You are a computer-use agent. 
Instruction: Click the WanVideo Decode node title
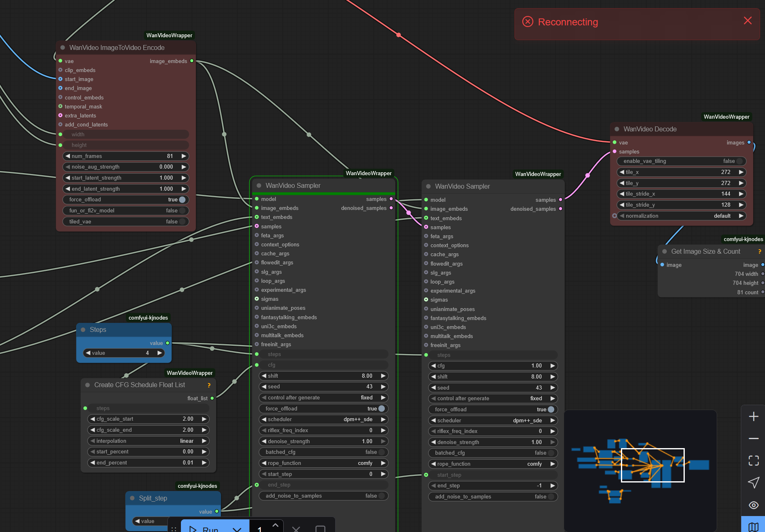[x=650, y=129]
